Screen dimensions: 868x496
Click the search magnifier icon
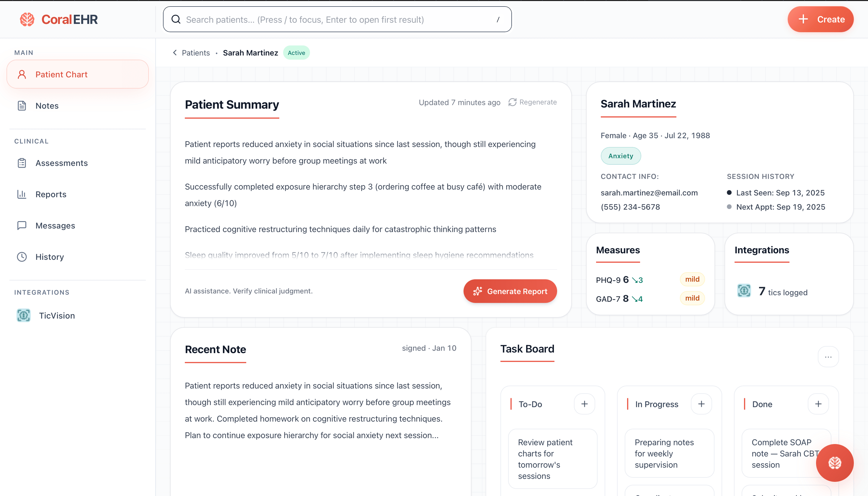tap(176, 19)
